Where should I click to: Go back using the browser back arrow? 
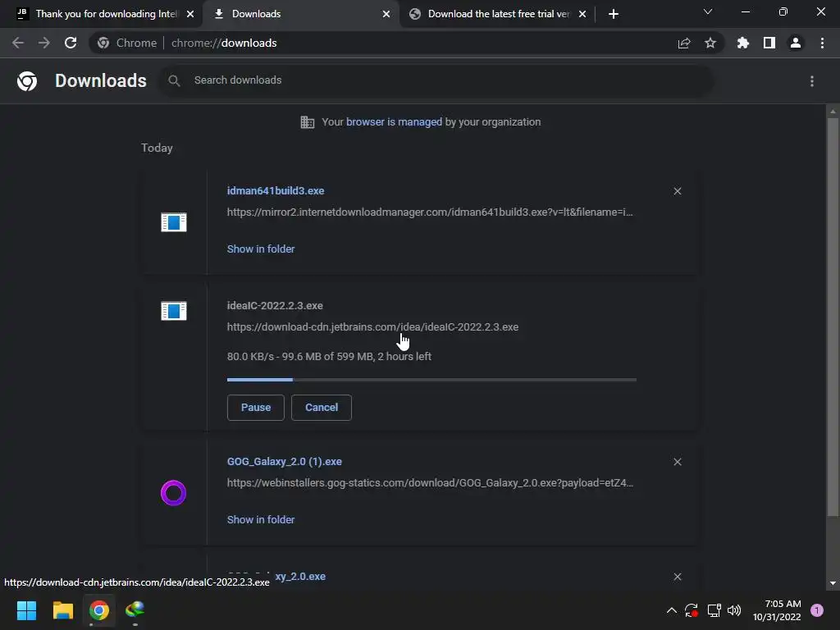(x=18, y=43)
